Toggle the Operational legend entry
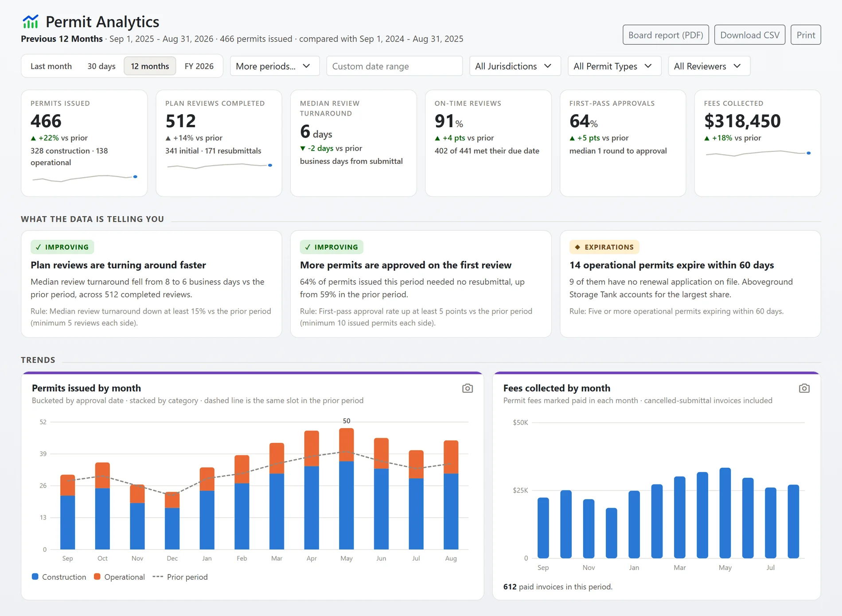The image size is (842, 616). pyautogui.click(x=119, y=577)
